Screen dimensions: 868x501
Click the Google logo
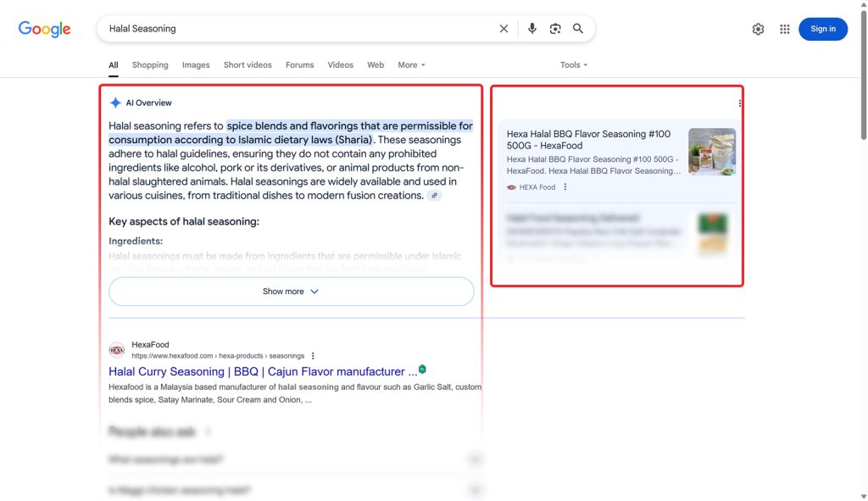[44, 29]
